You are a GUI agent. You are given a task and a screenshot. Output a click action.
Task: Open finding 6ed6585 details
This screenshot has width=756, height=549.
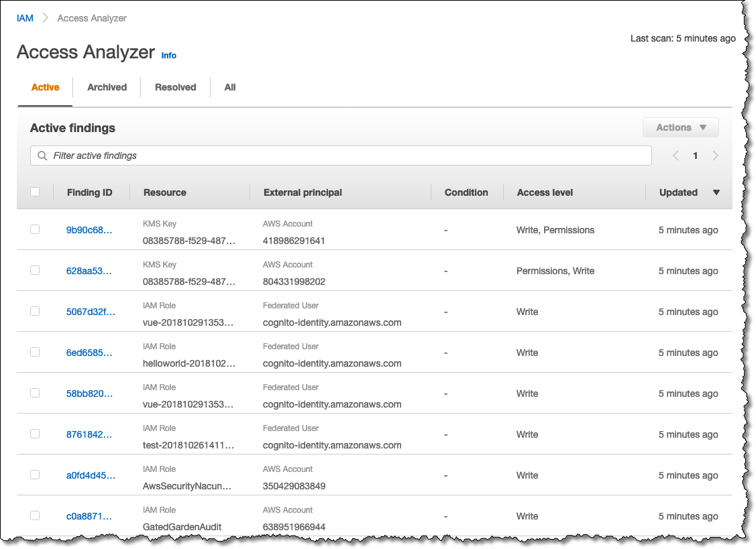pos(89,352)
